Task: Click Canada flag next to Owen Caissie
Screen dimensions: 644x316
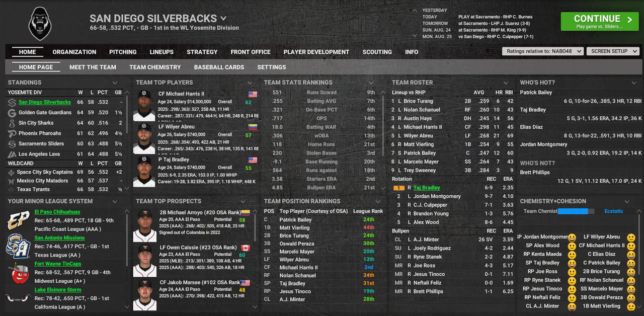Action: click(245, 248)
